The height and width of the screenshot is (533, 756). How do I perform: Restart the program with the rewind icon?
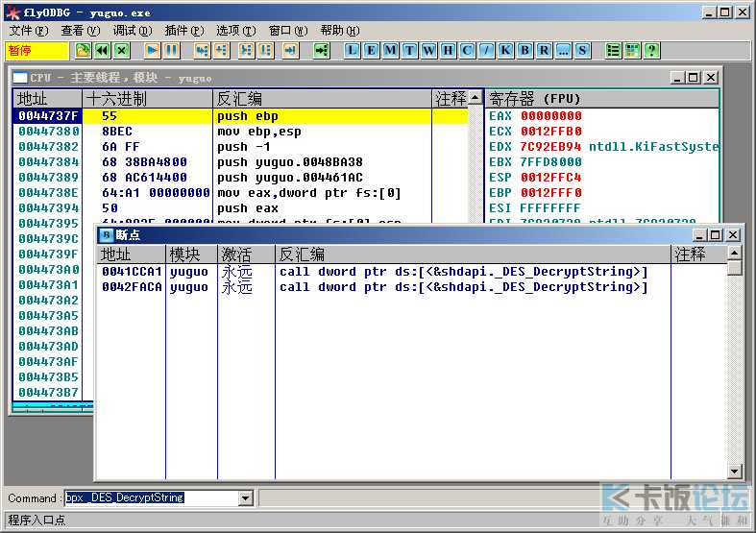(x=102, y=50)
